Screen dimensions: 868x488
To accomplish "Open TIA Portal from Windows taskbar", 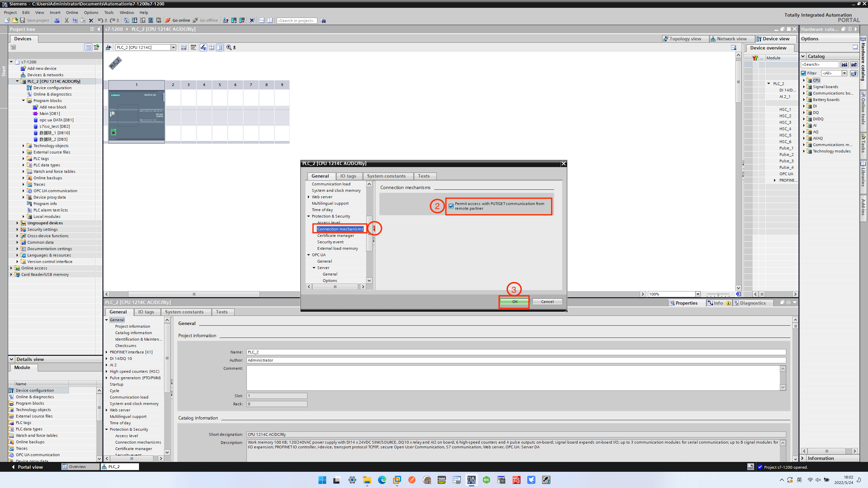I will (471, 480).
